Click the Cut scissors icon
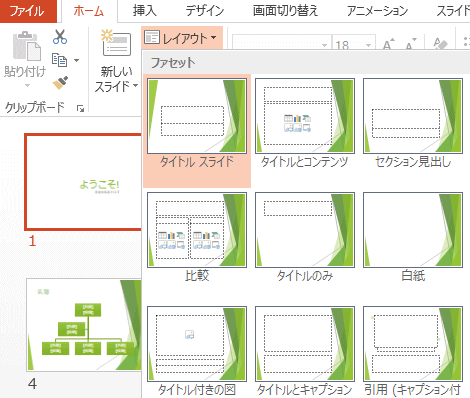The image size is (470, 398). click(60, 37)
